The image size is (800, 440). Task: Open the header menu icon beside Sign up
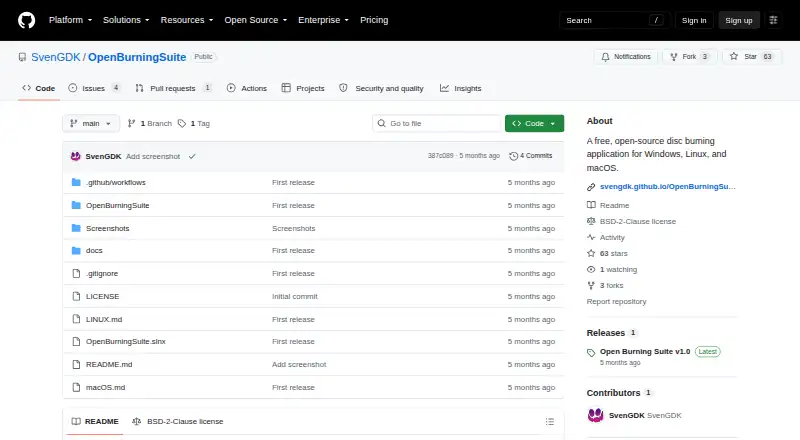pyautogui.click(x=773, y=20)
